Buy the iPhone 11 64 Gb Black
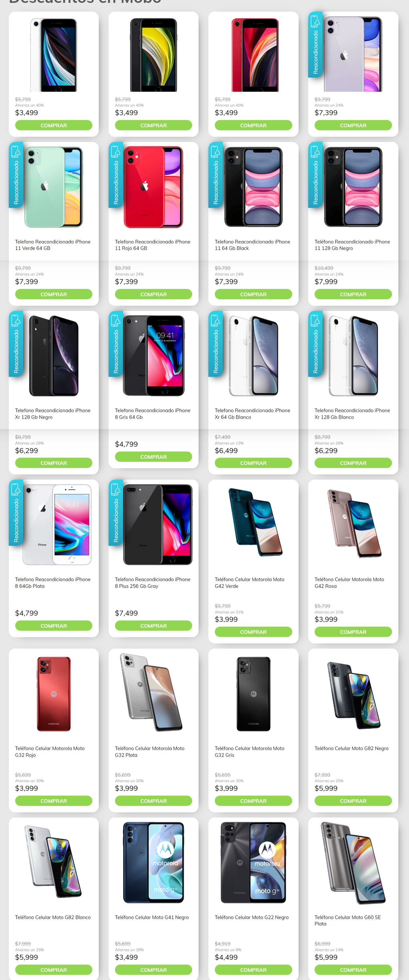This screenshot has width=409, height=980. (253, 294)
